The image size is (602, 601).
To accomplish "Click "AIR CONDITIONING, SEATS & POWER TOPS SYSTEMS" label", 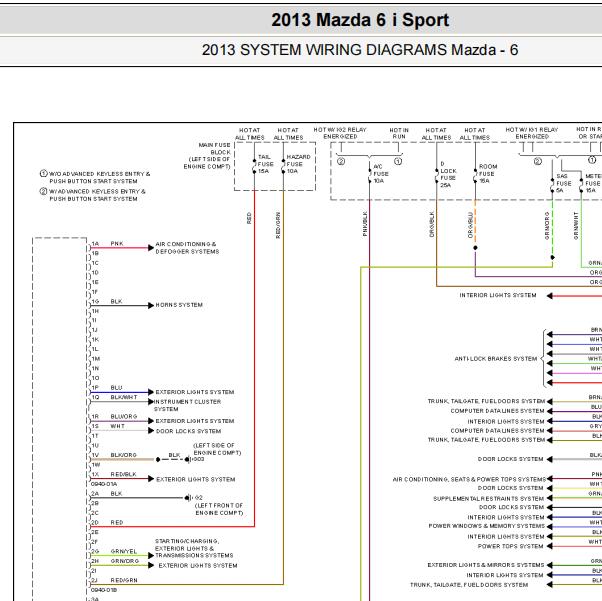I will [469, 479].
